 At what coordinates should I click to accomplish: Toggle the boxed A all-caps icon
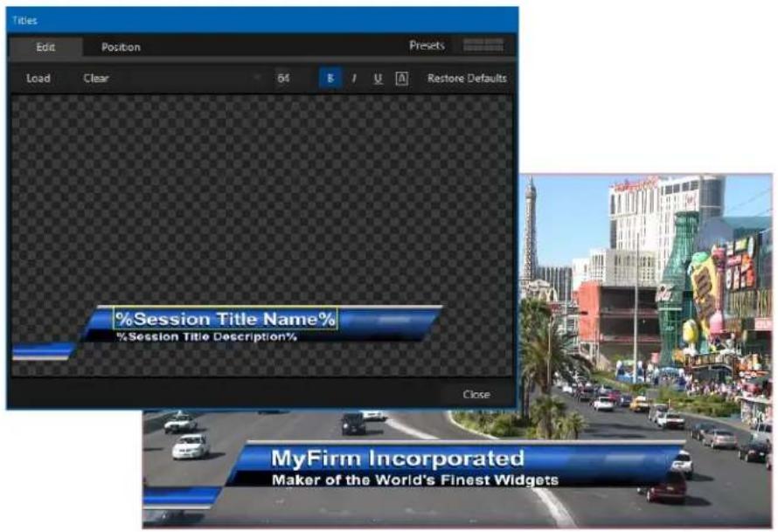click(x=401, y=79)
